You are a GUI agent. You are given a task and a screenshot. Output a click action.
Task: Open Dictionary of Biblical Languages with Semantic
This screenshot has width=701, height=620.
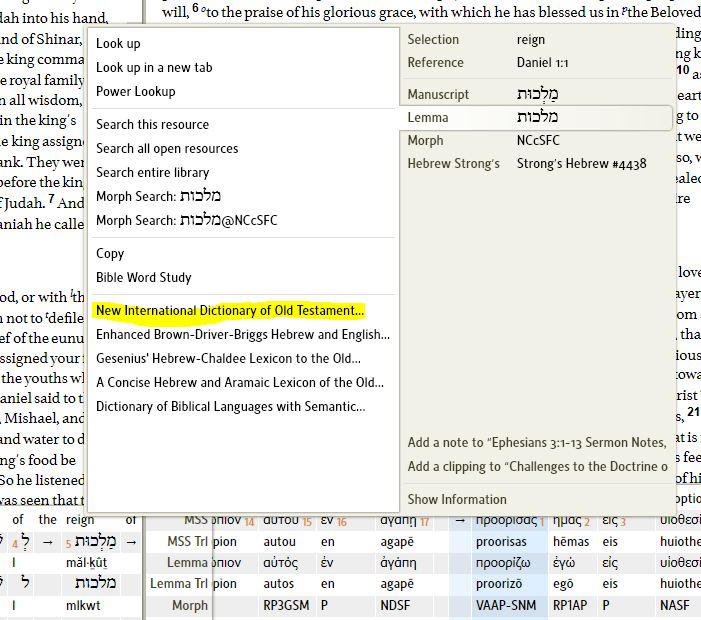click(231, 407)
